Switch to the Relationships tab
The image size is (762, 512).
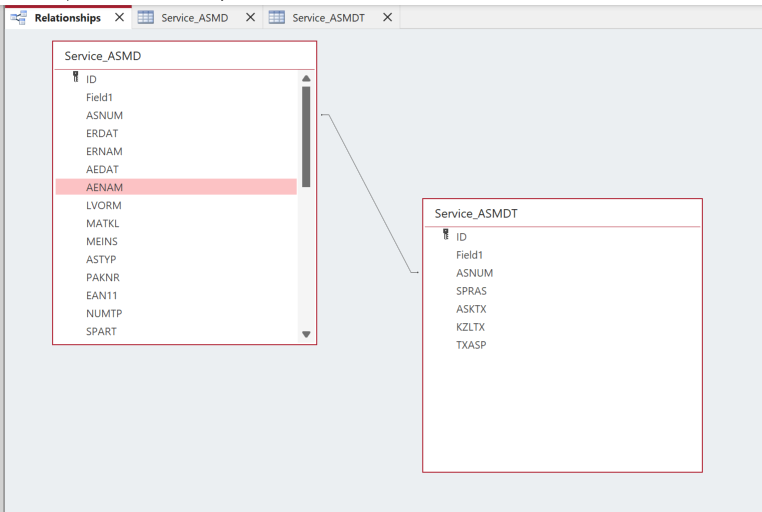pos(67,18)
